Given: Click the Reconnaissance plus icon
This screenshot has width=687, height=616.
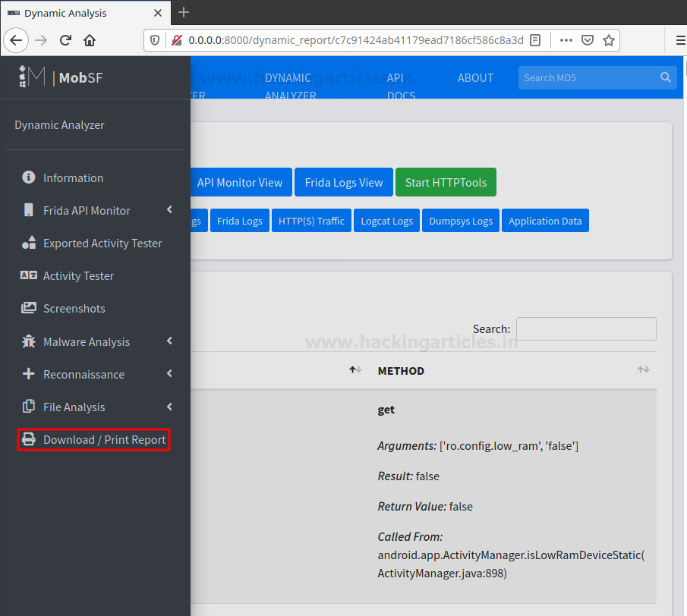Looking at the screenshot, I should (29, 373).
